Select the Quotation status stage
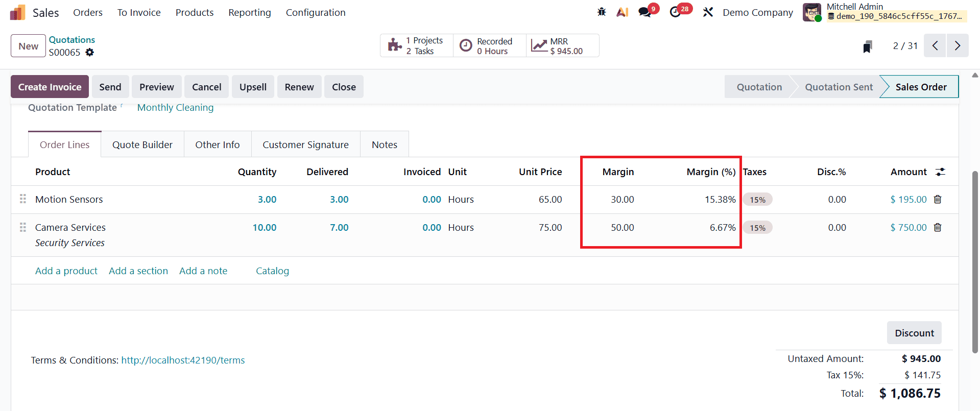The width and height of the screenshot is (980, 411). (x=759, y=87)
